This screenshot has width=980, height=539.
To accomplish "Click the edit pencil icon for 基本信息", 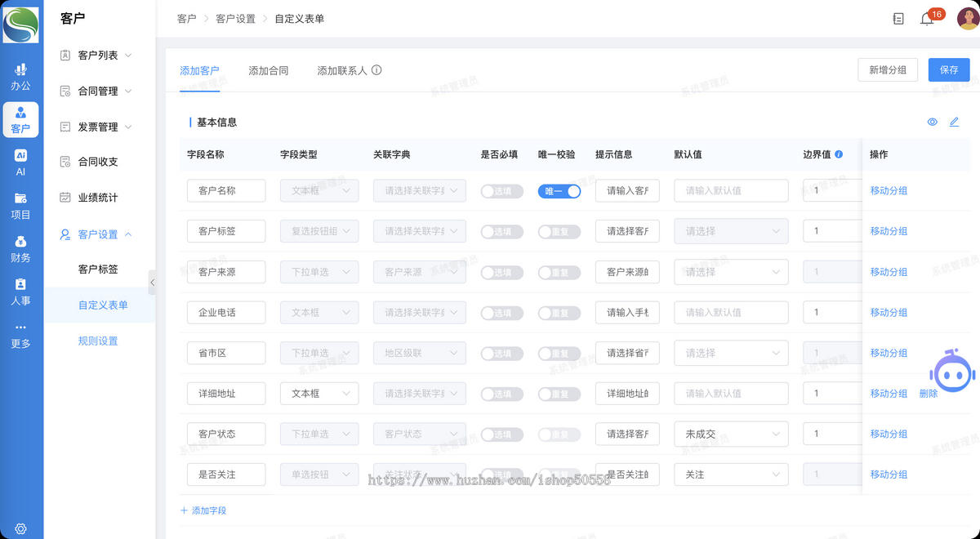I will click(954, 122).
